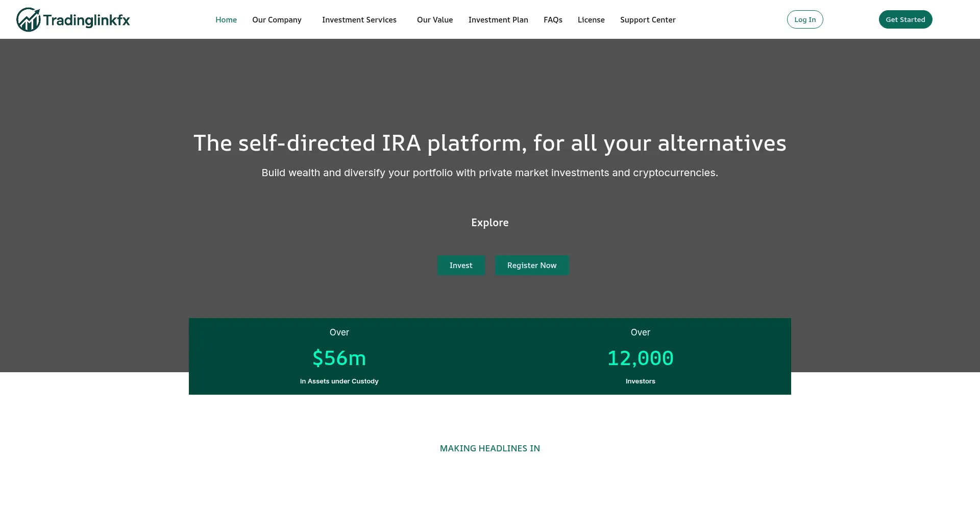Click the in Assets under Custody label
This screenshot has height=507, width=980.
(339, 381)
